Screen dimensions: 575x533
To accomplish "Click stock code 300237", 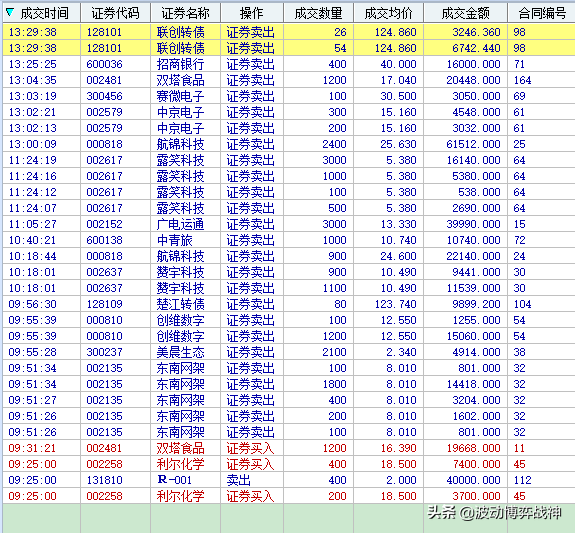I will (105, 352).
